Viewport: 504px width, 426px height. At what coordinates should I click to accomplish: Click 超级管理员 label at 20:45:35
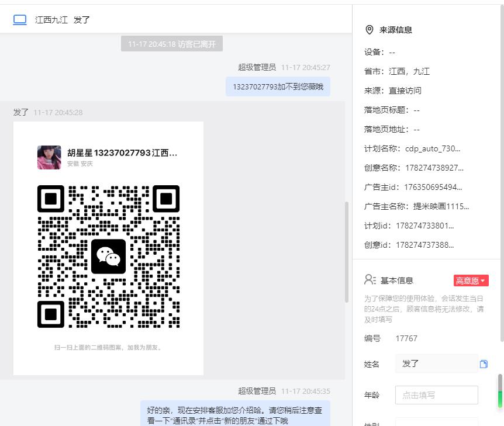(257, 391)
